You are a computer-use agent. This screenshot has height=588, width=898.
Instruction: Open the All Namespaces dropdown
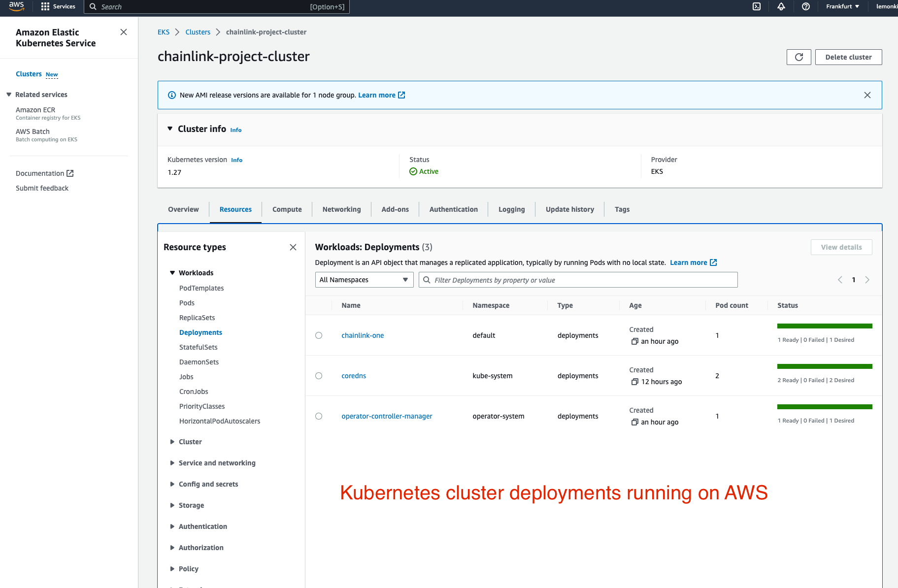364,280
